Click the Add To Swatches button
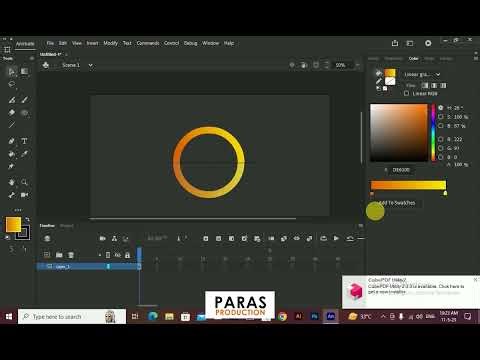The image size is (480, 360). point(397,203)
